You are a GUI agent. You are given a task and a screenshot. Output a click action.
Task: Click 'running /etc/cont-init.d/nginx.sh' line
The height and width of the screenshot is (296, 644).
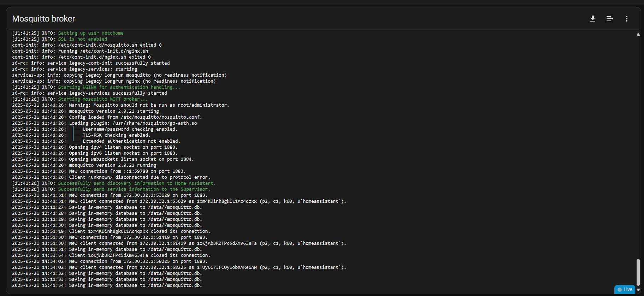point(80,51)
